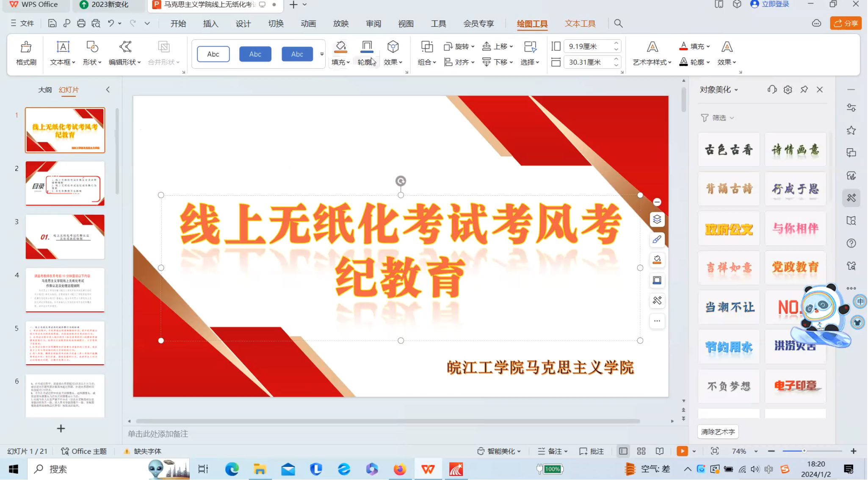Click the layers icon beside the slide

(x=657, y=219)
